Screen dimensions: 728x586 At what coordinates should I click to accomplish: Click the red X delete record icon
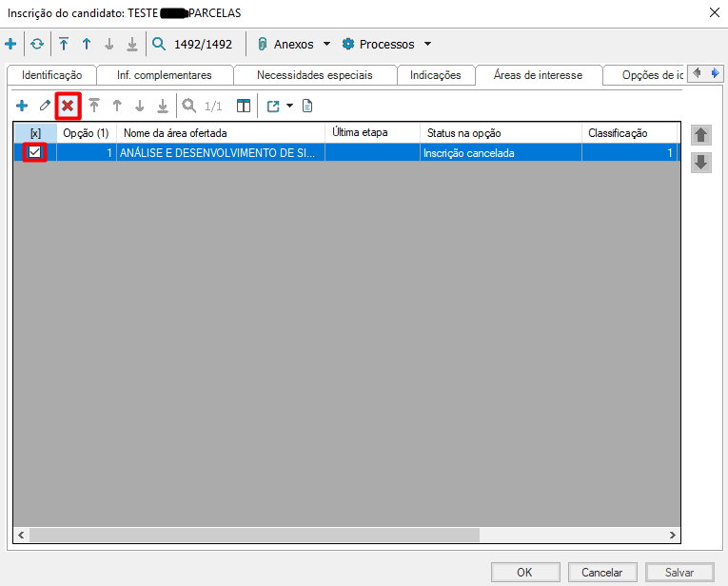click(x=68, y=106)
